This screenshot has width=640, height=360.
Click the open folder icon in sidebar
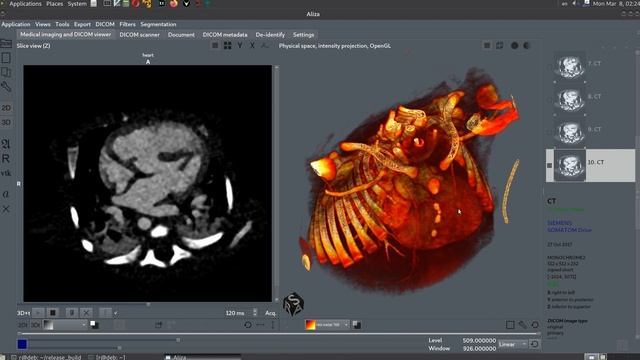tap(6, 43)
